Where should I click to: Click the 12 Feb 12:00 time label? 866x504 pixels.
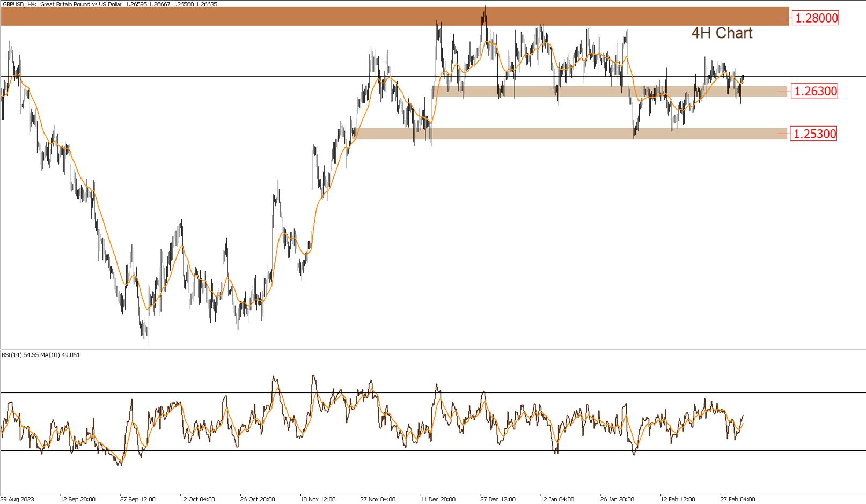677,499
